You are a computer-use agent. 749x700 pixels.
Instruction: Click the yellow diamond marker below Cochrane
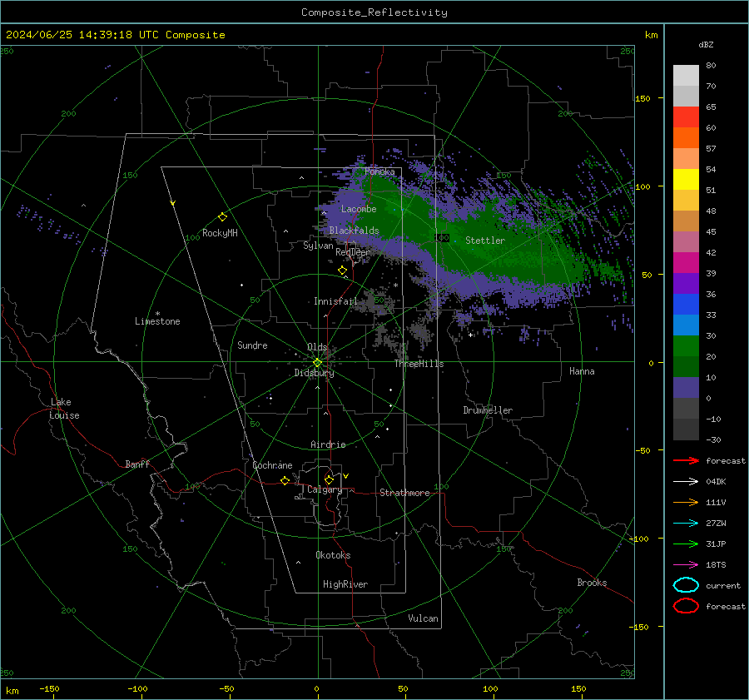coord(285,480)
